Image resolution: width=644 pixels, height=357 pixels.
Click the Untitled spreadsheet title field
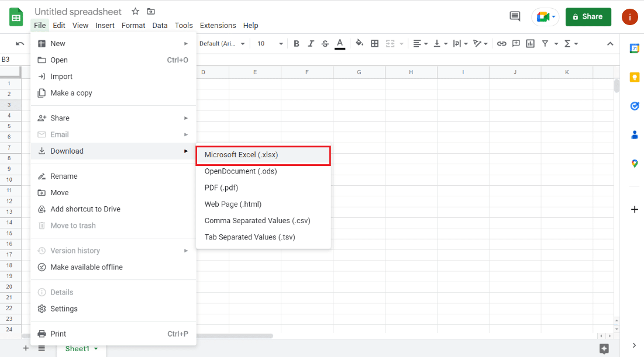coord(78,12)
